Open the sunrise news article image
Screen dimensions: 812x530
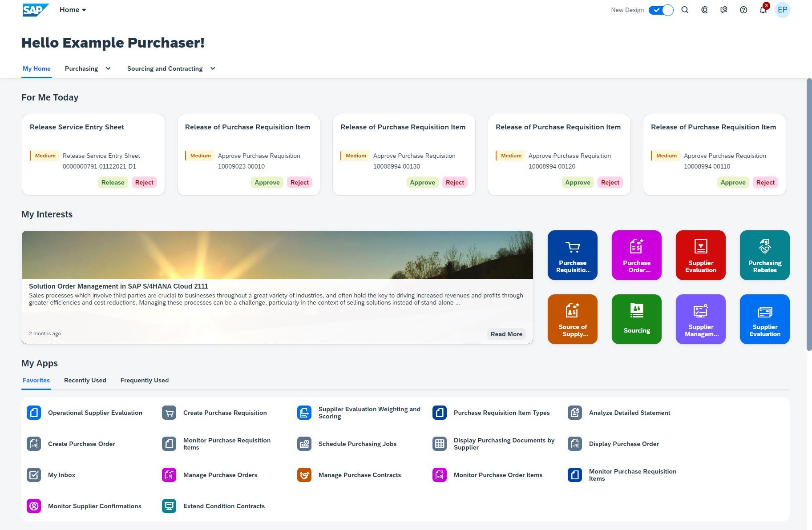click(277, 255)
